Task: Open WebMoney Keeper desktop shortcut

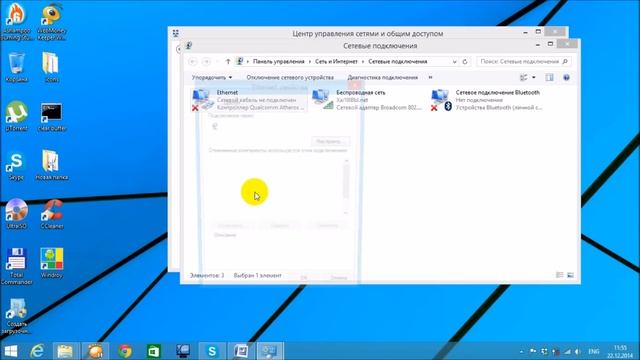Action: point(51,21)
